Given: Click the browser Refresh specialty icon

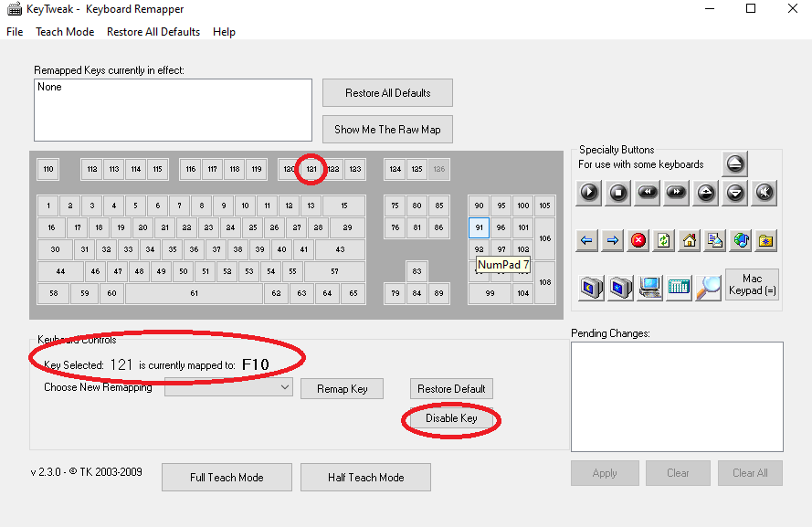Looking at the screenshot, I should [664, 240].
